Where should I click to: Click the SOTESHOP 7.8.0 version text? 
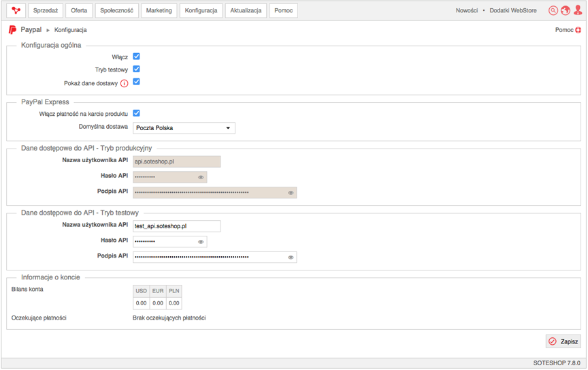(x=557, y=363)
